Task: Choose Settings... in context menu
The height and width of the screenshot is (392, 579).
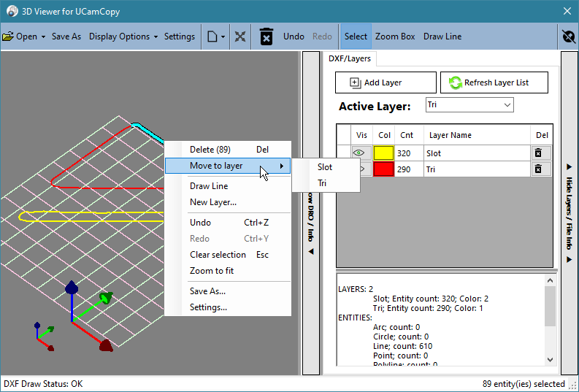Action: pyautogui.click(x=228, y=307)
